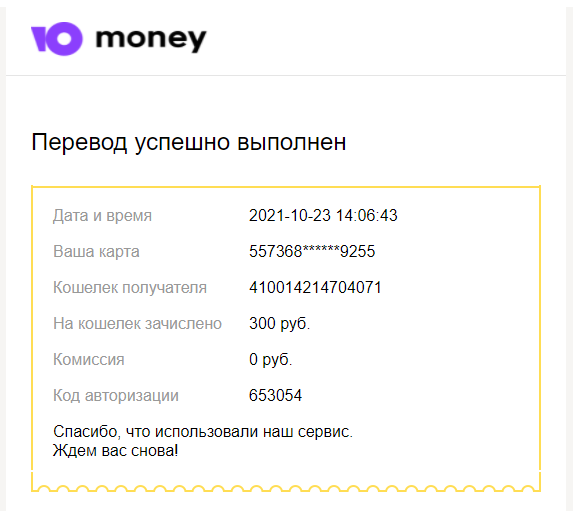573x511 pixels.
Task: Click the 'money' wordmark text
Action: 151,40
